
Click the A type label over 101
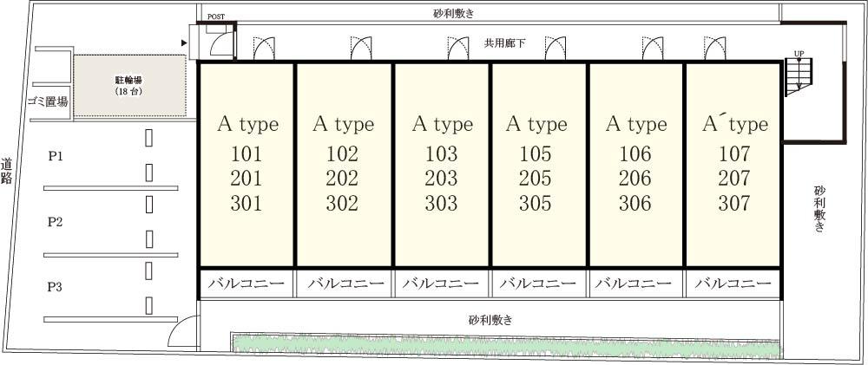tap(247, 125)
